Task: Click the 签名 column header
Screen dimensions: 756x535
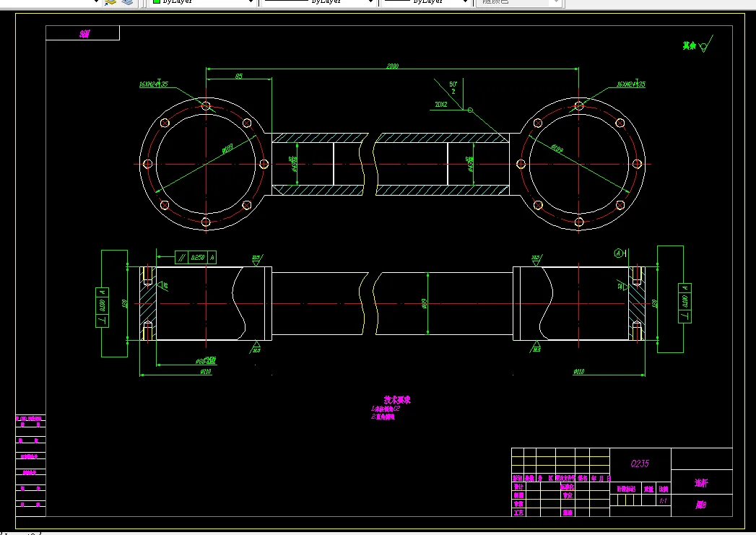Action: pyautogui.click(x=583, y=478)
